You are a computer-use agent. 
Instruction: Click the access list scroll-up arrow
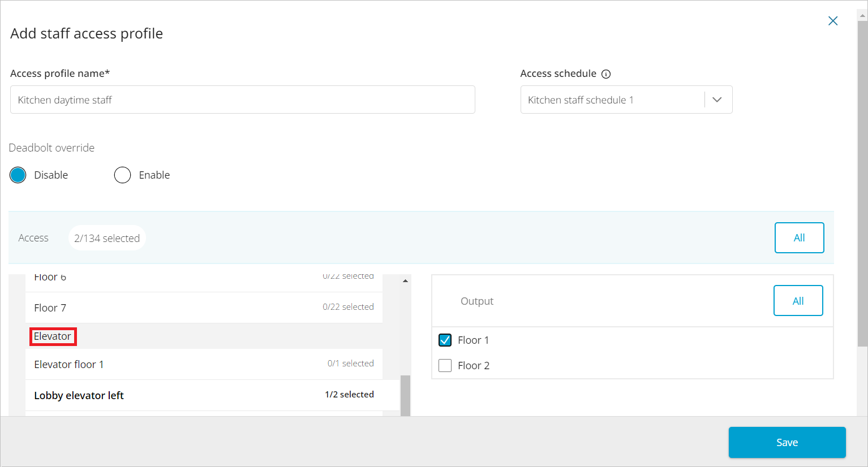405,281
